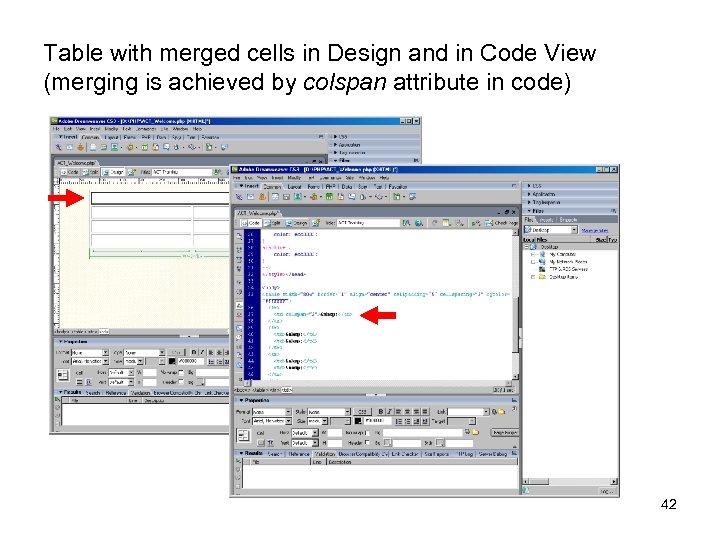
Task: Click Table icon in front window Insert bar
Action: pyautogui.click(x=275, y=197)
